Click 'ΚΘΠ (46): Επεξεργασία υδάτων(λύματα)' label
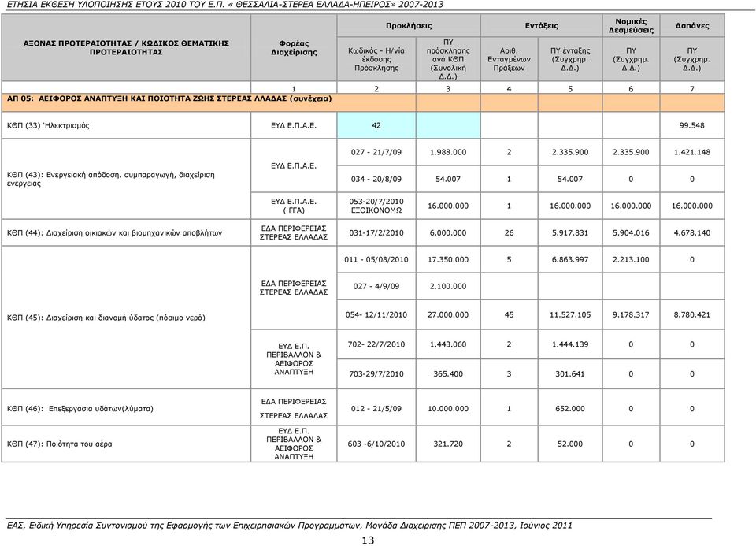Screen dimensions: 756x546 pyautogui.click(x=80, y=409)
